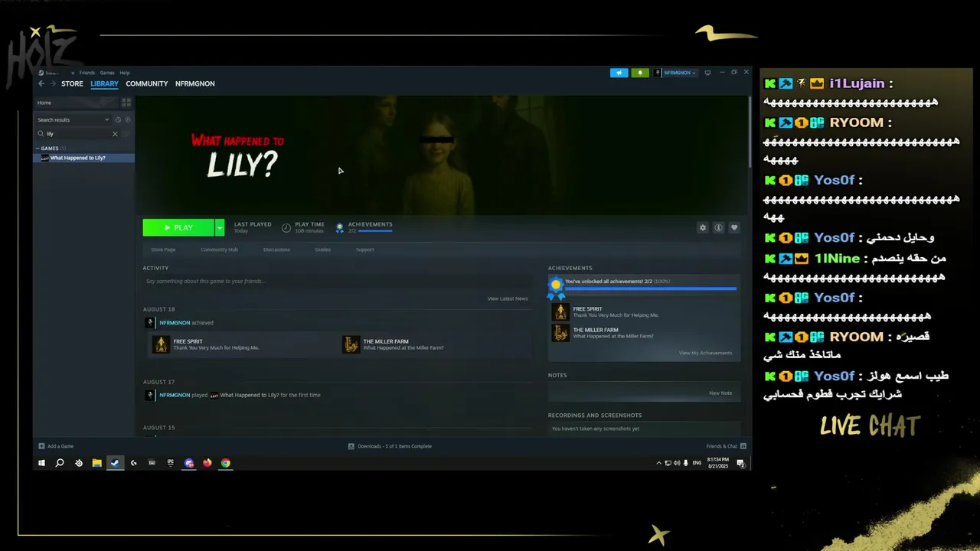980x551 pixels.
Task: Click the Play Time clock icon
Action: [x=286, y=227]
